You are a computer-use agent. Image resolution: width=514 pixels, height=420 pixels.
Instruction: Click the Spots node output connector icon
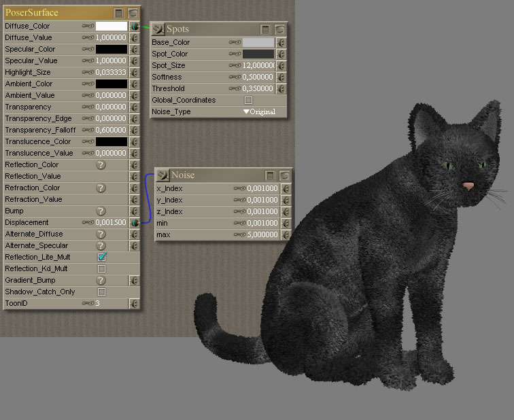pos(158,29)
